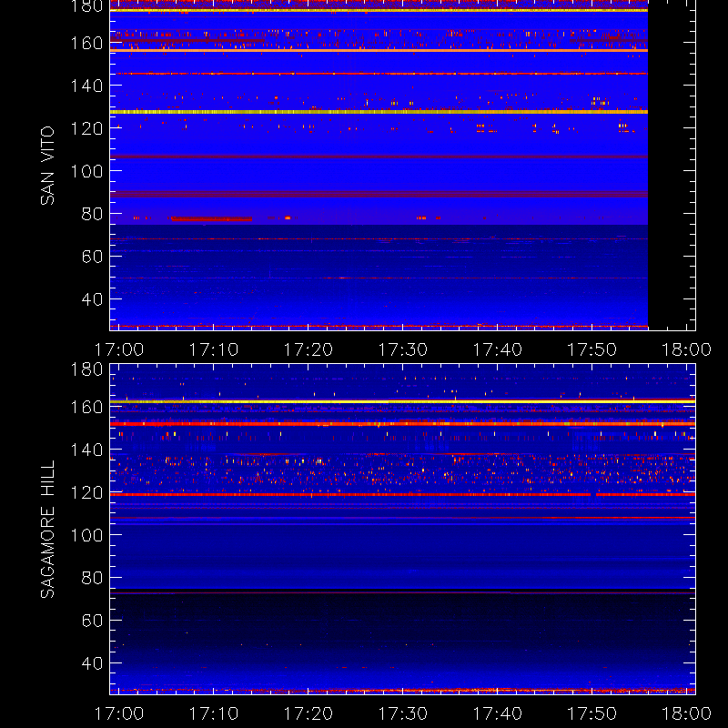The image size is (728, 728).
Task: Select the 140 tick label on San Vito axis
Action: (86, 86)
